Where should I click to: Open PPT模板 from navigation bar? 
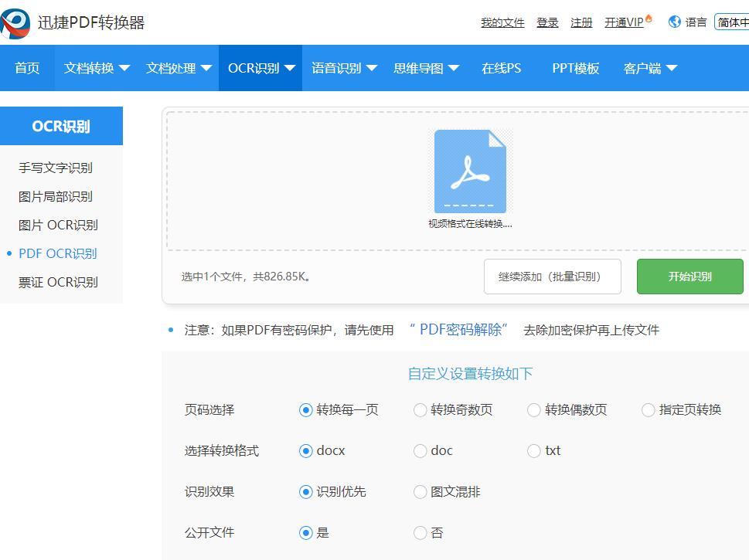[x=575, y=68]
